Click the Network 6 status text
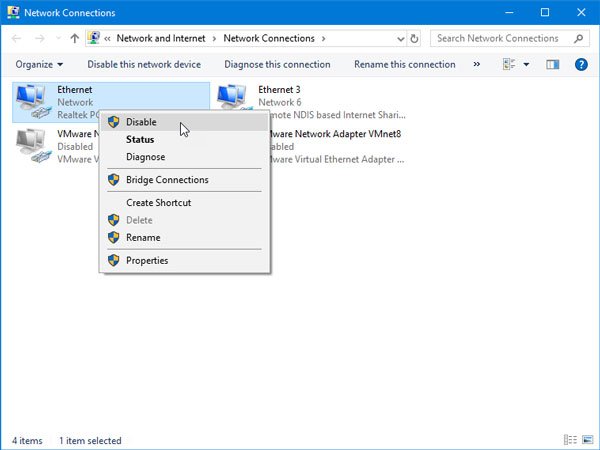 click(x=280, y=102)
